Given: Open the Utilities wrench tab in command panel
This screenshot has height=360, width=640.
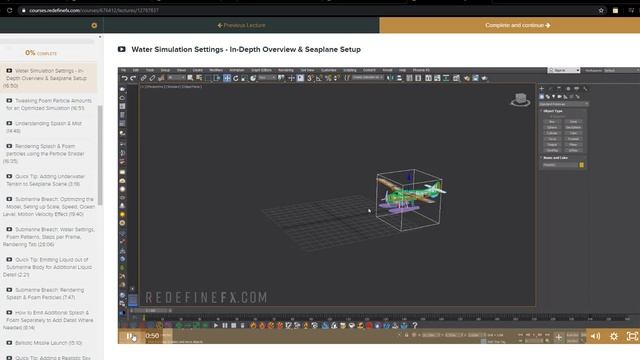Looking at the screenshot, I should click(585, 88).
